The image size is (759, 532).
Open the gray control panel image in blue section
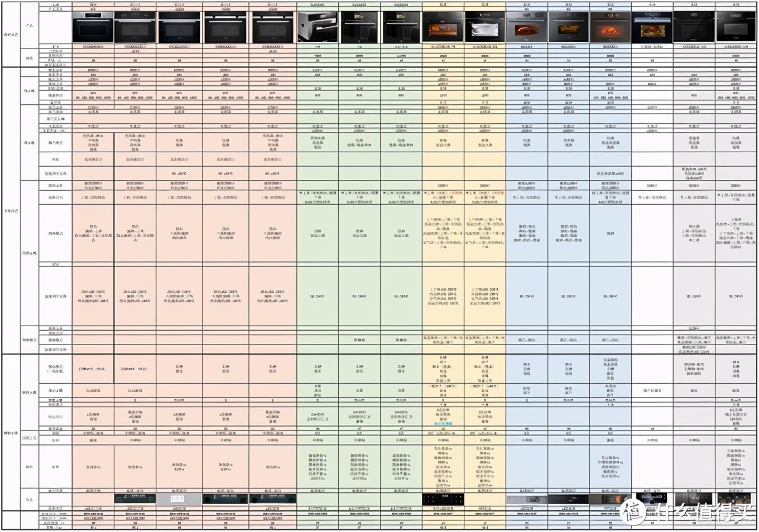526,499
